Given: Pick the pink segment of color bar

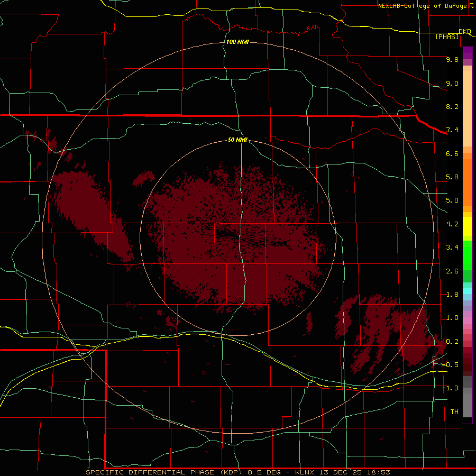Looking at the screenshot, I should click(x=467, y=321).
